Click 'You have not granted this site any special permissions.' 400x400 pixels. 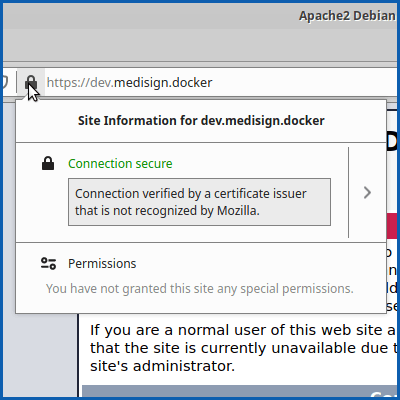[200, 289]
